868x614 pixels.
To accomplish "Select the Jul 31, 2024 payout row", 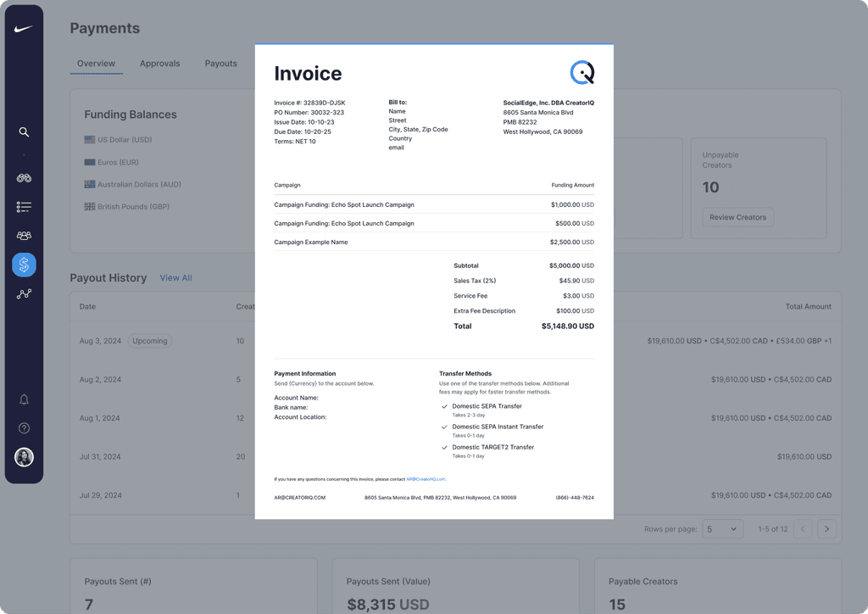I will pos(455,457).
